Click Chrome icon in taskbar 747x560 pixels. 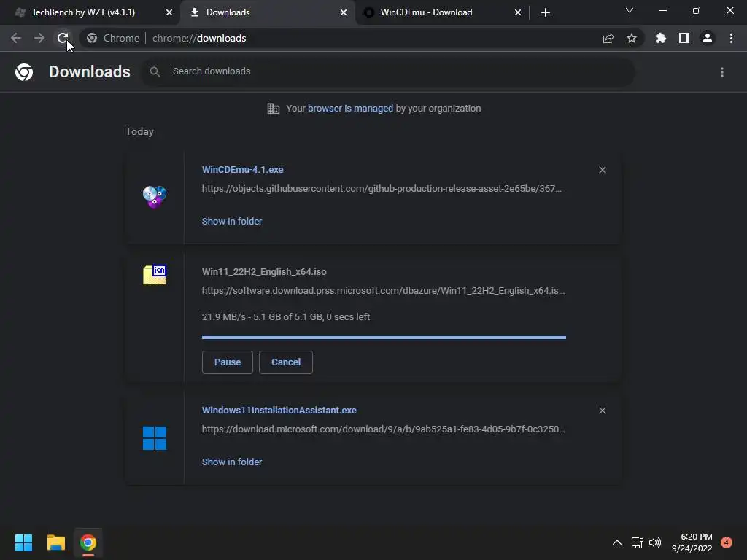click(x=88, y=542)
